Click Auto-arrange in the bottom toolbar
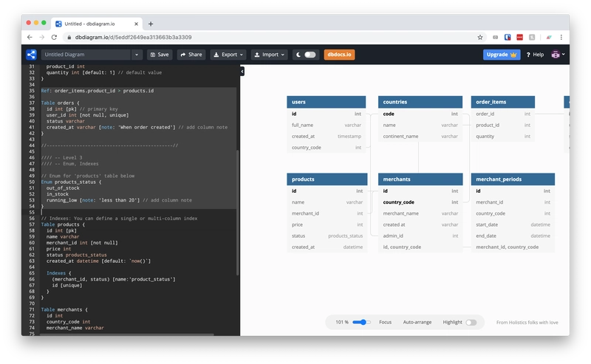 point(417,322)
